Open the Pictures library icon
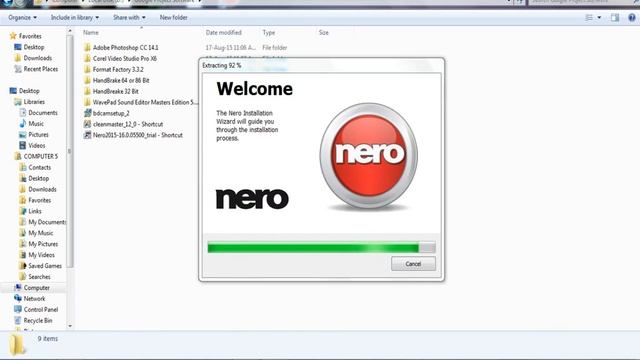The image size is (640, 360). pos(23,134)
